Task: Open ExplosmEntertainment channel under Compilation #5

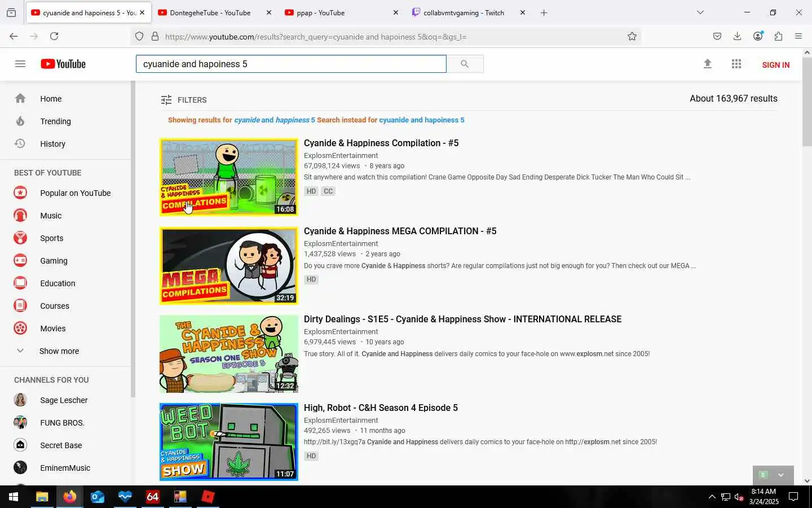Action: [341, 156]
